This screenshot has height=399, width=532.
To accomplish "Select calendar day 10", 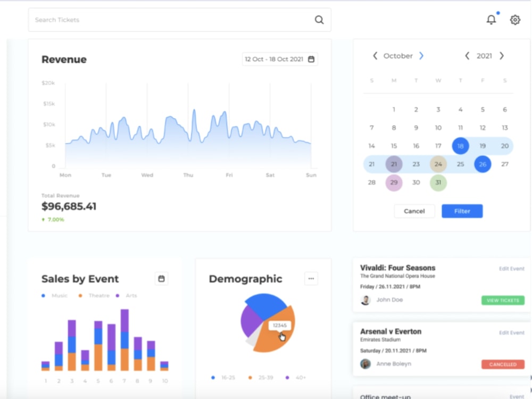I will 438,128.
